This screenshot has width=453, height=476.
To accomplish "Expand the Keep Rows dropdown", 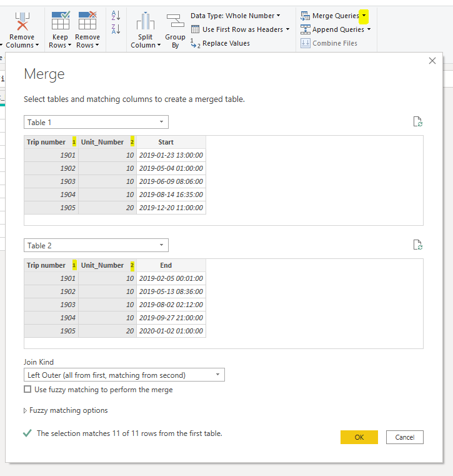I will 70,45.
